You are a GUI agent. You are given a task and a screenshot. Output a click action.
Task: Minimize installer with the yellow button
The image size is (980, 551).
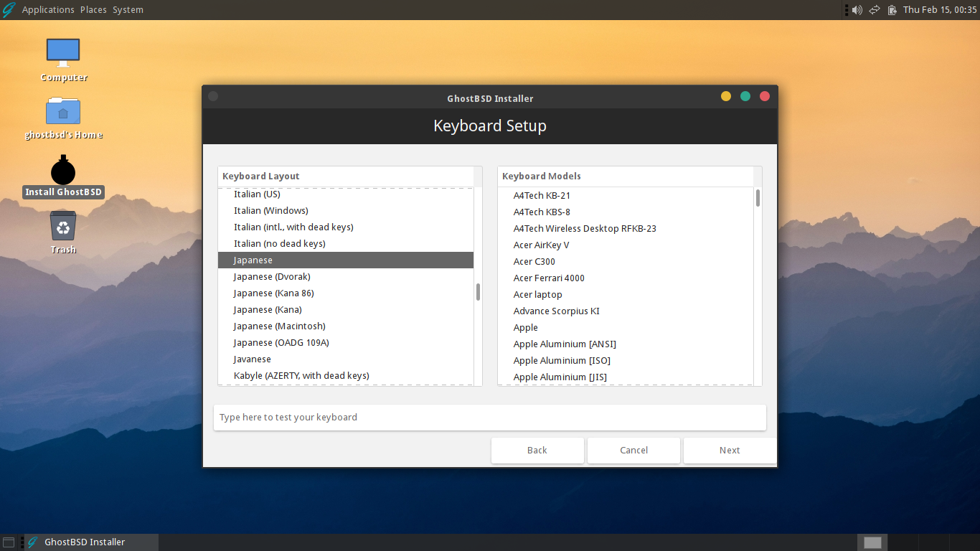[x=726, y=96]
